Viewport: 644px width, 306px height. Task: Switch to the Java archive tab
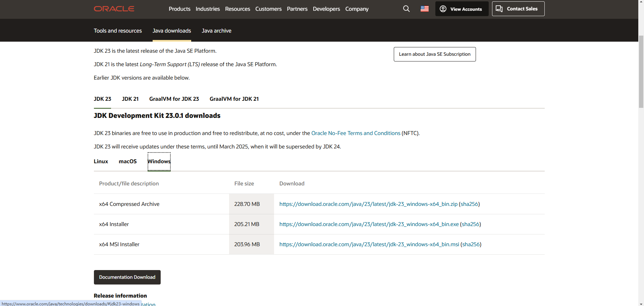[216, 31]
